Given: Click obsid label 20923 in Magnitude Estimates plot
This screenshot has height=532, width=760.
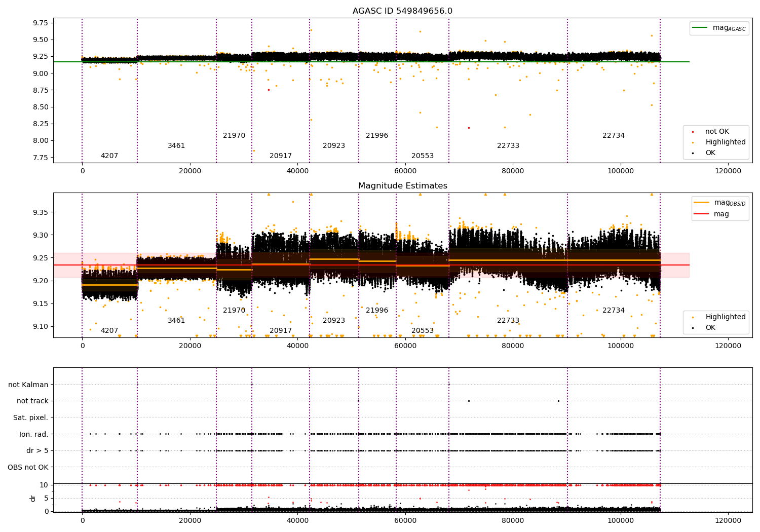Looking at the screenshot, I should pos(334,321).
